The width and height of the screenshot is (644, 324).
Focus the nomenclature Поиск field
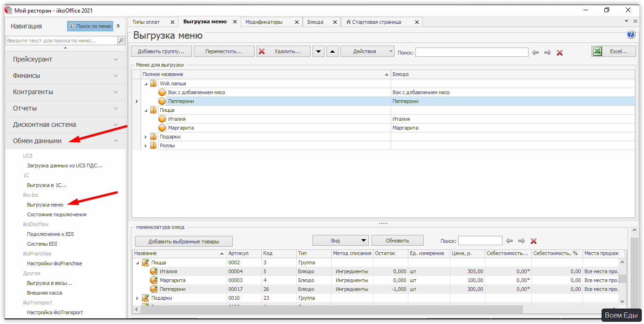point(480,241)
